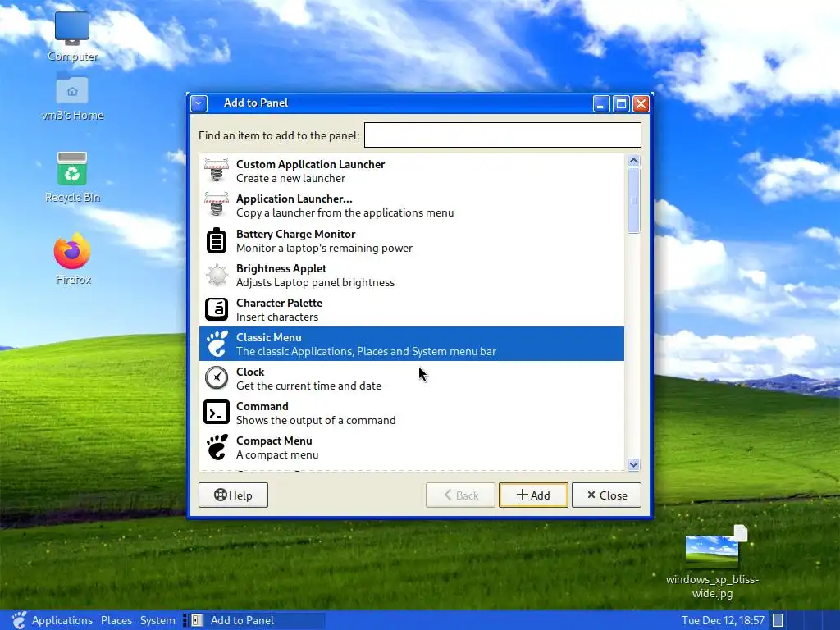Click the Command terminal icon
Image resolution: width=840 pixels, height=630 pixels.
217,413
